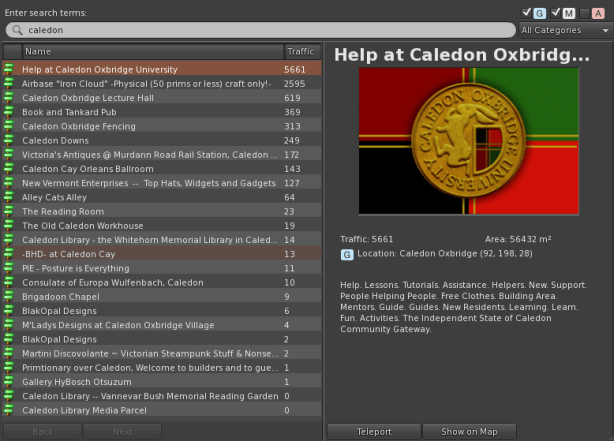Click signpost icon for Caledon Downs
This screenshot has width=614, height=441.
tap(9, 140)
